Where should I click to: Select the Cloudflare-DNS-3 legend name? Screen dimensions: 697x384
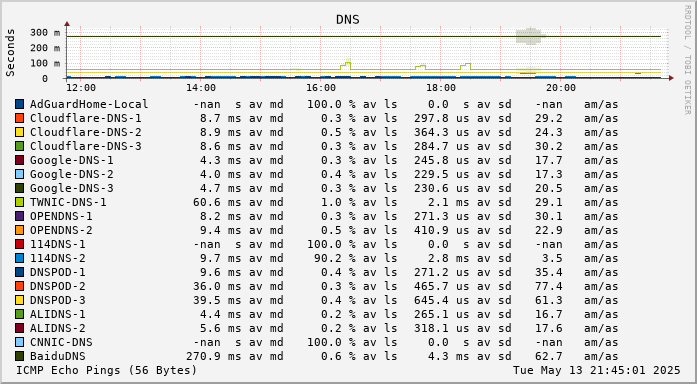(85, 146)
